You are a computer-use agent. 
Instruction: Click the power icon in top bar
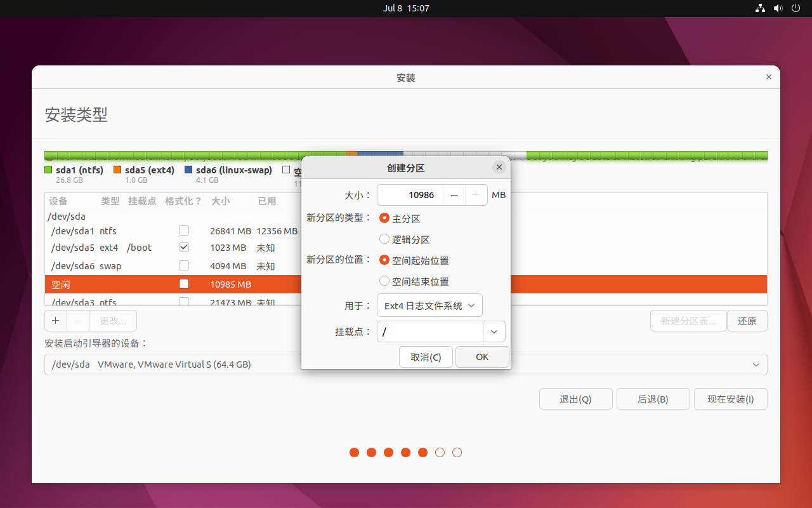click(796, 8)
